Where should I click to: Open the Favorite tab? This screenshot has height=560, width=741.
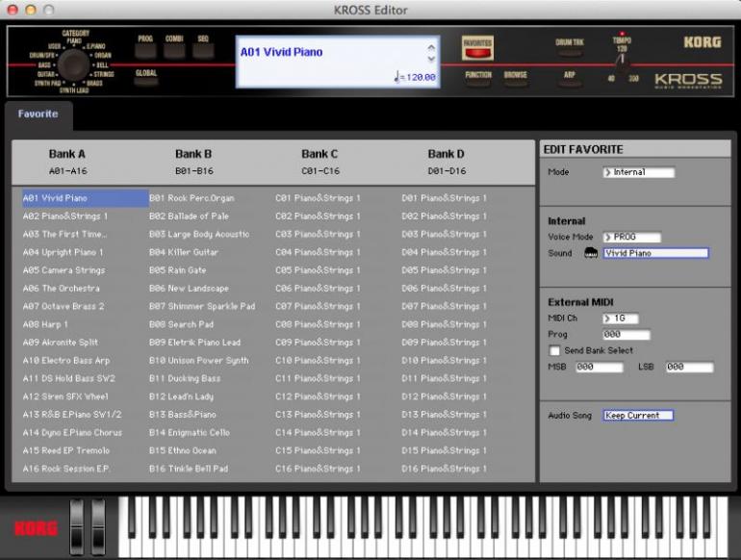coord(38,114)
